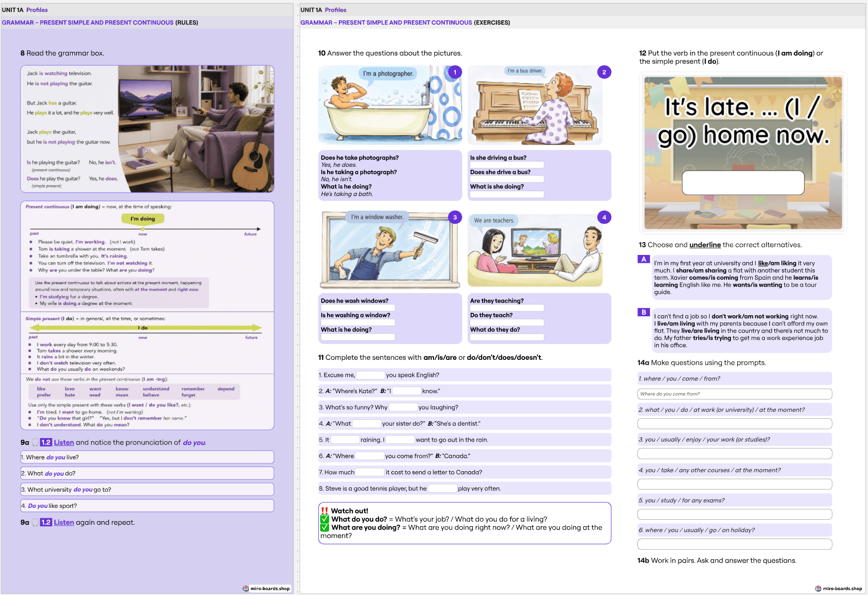Click the answer field under 'you / usually / enjoy / your work'

[x=734, y=453]
